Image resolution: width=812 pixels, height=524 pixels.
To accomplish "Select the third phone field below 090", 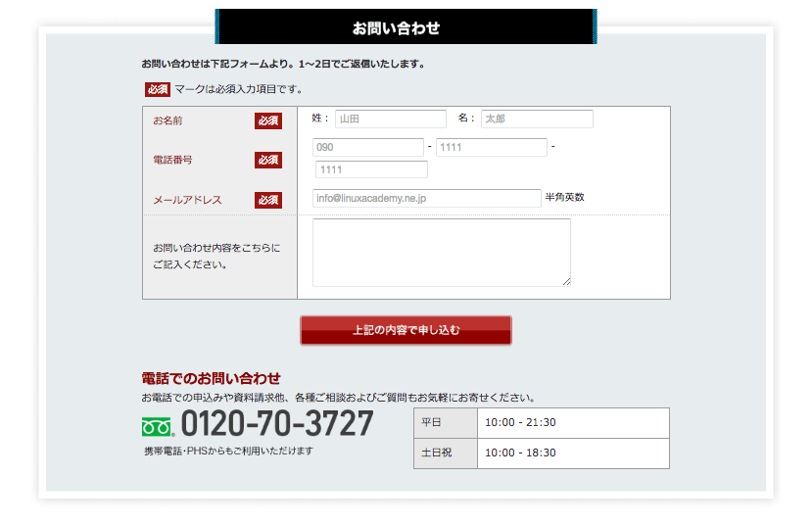I will pos(371,169).
